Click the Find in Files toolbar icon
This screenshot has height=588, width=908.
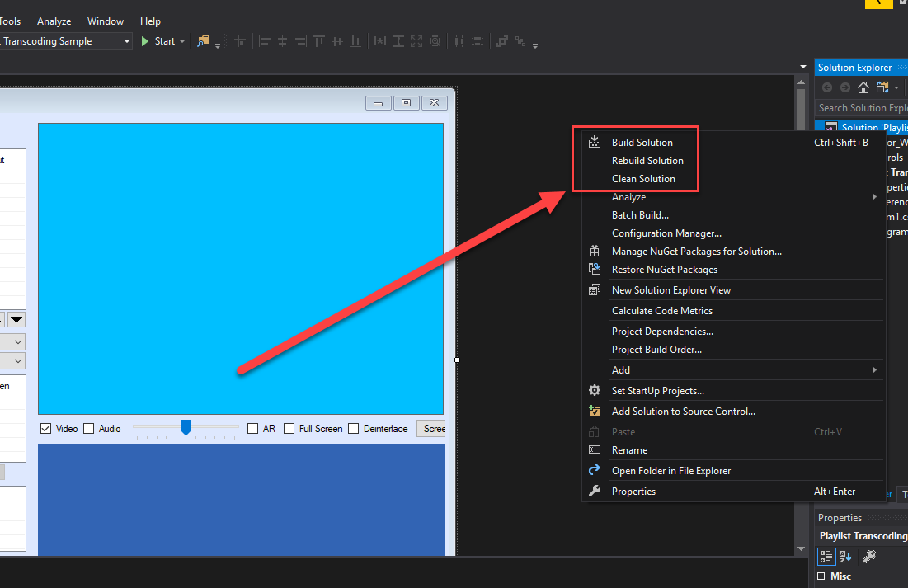pos(203,41)
